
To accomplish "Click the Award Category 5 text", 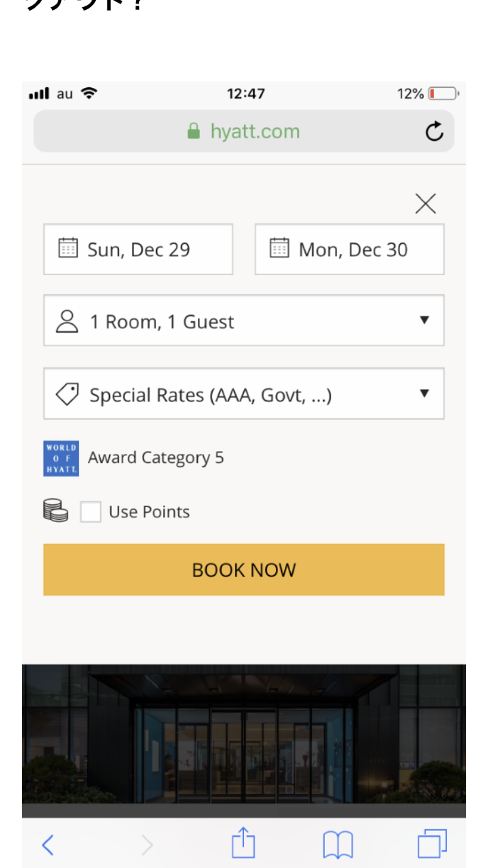I will click(156, 458).
